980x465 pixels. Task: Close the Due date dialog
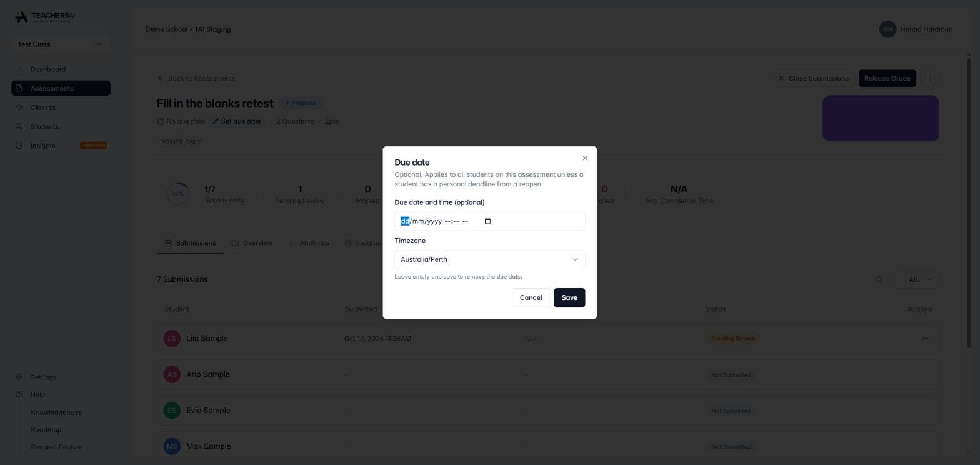pos(585,158)
